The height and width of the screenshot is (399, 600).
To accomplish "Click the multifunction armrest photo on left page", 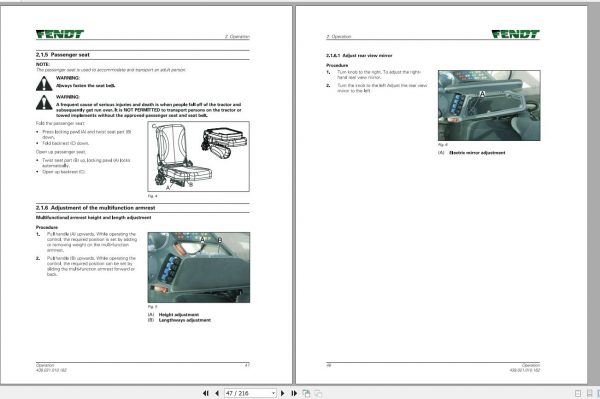I will coord(199,267).
